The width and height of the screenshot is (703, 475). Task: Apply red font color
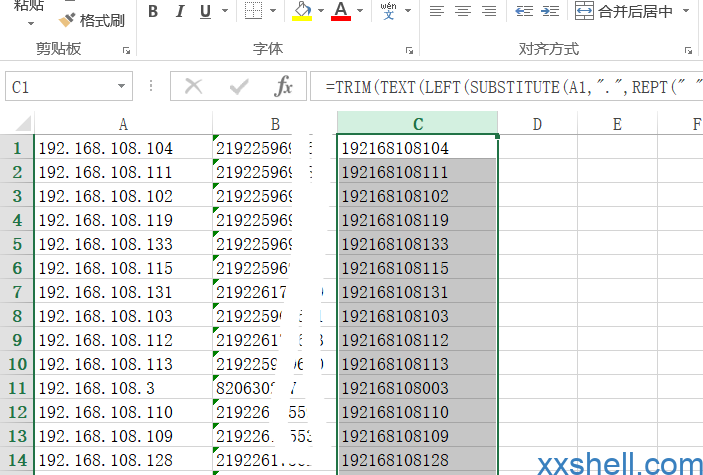click(341, 12)
